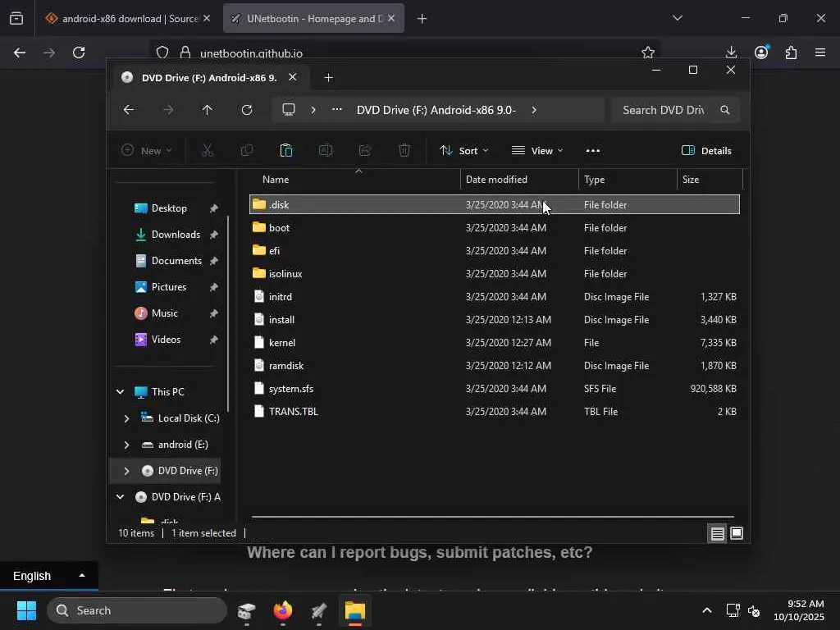Viewport: 840px width, 630px height.
Task: Select the TRANS.TBL file row
Action: pyautogui.click(x=495, y=412)
